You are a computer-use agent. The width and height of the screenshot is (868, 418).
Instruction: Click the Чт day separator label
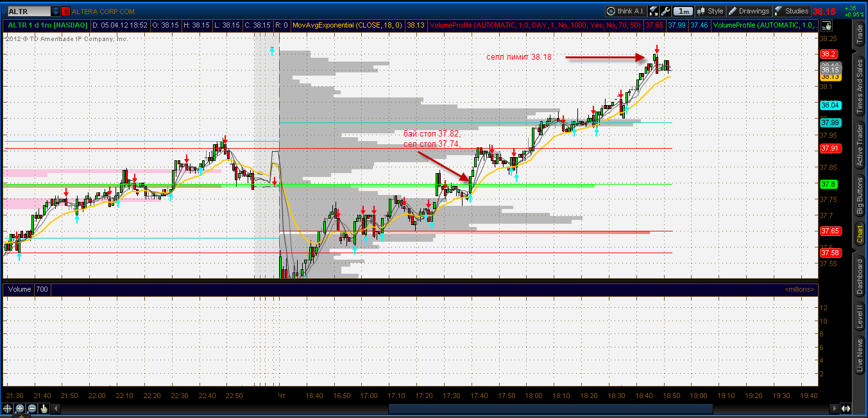(x=280, y=396)
